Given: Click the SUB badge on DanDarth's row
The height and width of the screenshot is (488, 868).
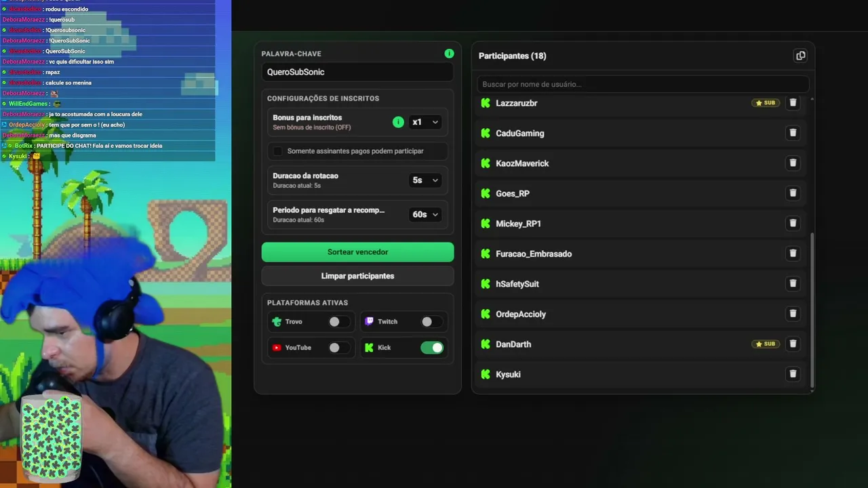Looking at the screenshot, I should point(766,344).
